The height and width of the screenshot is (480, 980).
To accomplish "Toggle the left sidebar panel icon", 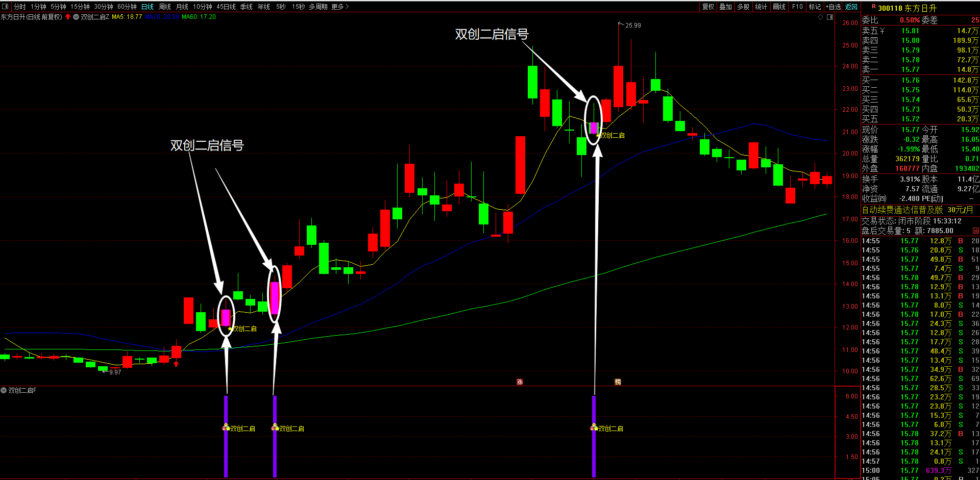I will pyautogui.click(x=5, y=7).
